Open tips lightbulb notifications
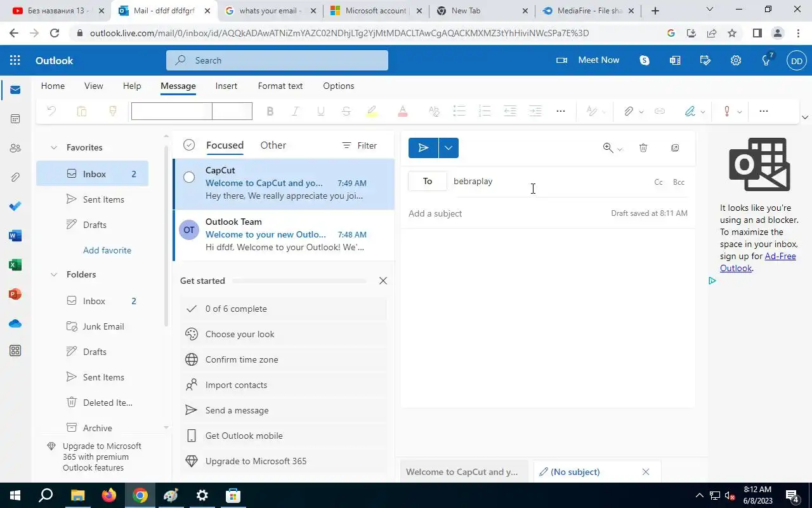Image resolution: width=812 pixels, height=508 pixels. click(766, 60)
